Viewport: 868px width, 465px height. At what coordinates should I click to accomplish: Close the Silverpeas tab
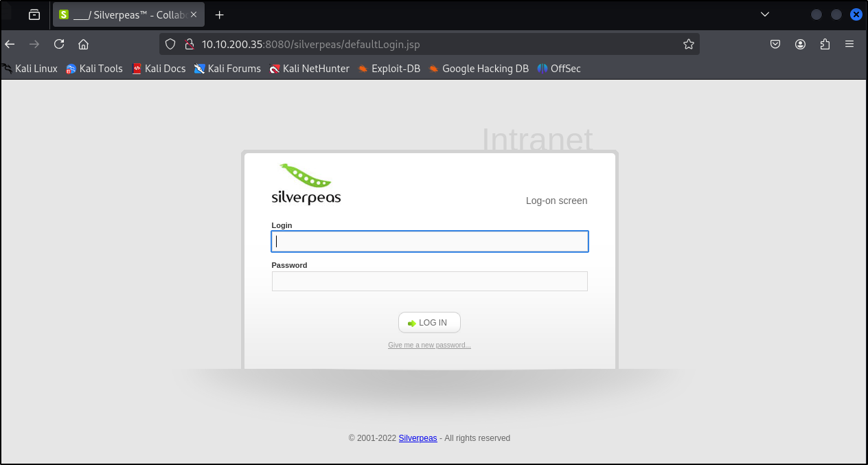[x=194, y=14]
